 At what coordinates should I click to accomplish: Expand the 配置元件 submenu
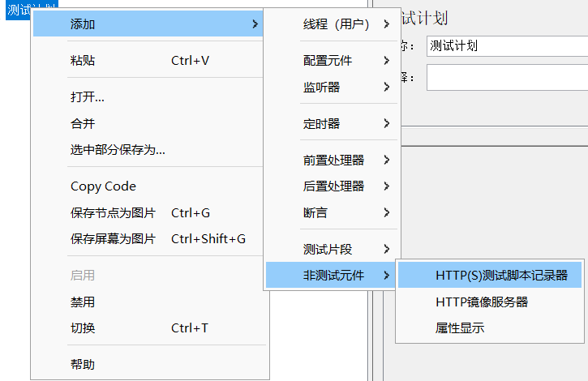[x=332, y=60]
